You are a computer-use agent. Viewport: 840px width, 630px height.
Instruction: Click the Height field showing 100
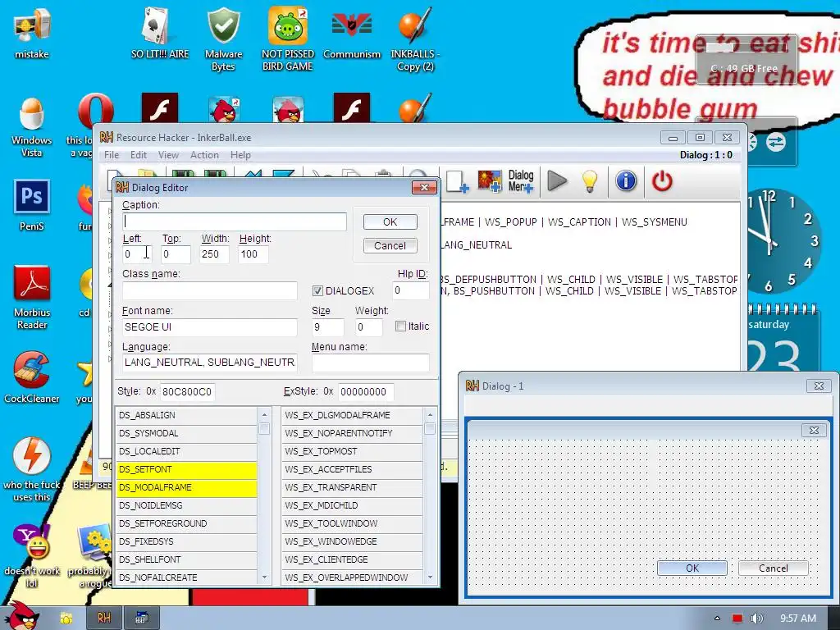[253, 254]
